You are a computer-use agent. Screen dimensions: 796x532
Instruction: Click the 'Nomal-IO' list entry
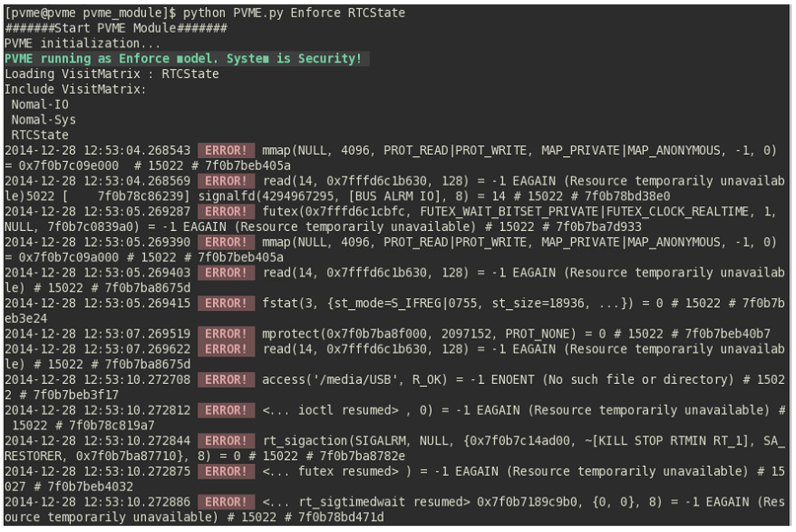coord(40,105)
